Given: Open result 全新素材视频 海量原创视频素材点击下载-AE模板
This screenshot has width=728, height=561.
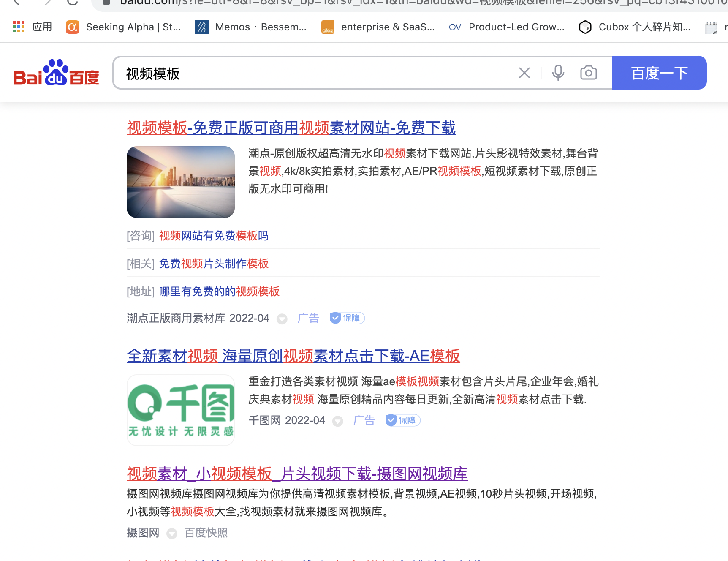Looking at the screenshot, I should 293,356.
